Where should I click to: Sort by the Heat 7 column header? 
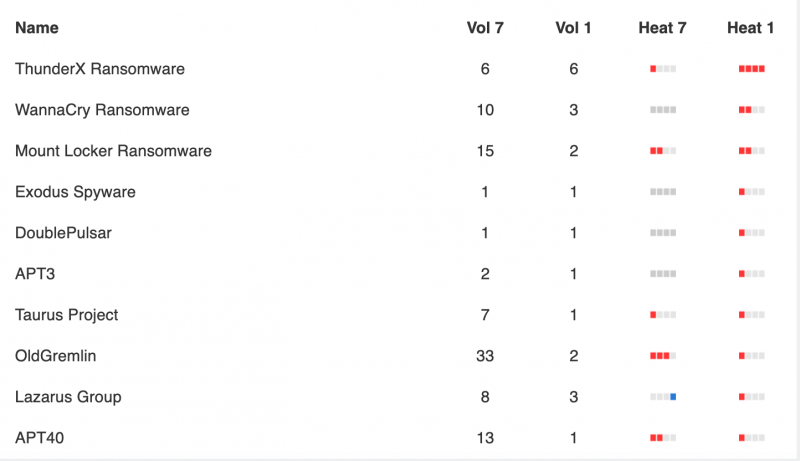(662, 28)
